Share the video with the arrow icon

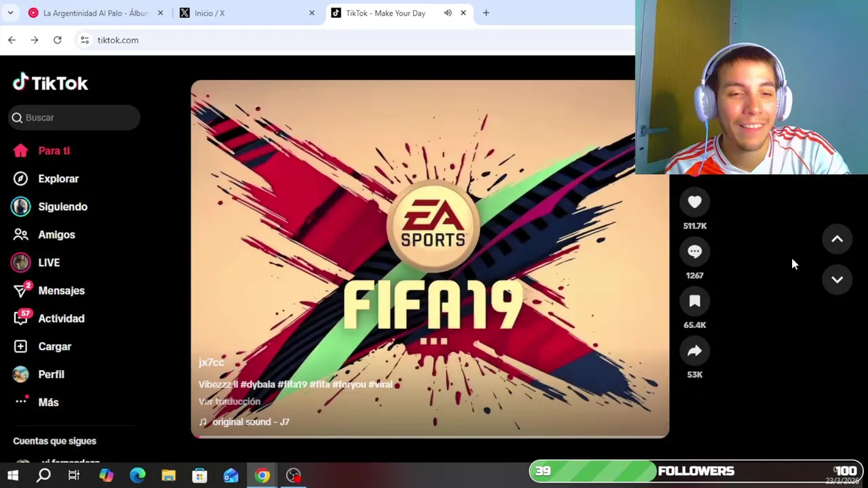pos(694,350)
